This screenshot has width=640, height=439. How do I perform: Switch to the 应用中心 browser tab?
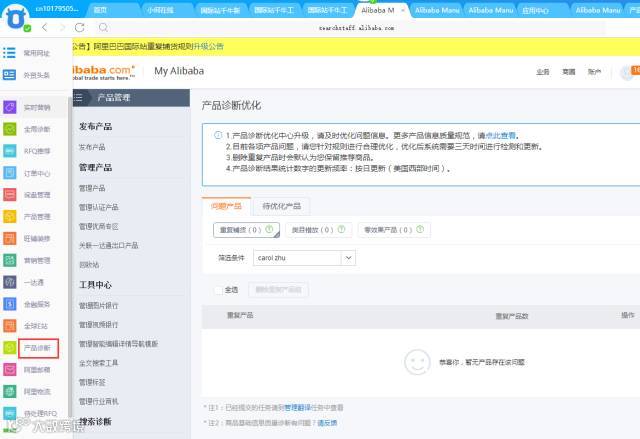pos(535,11)
